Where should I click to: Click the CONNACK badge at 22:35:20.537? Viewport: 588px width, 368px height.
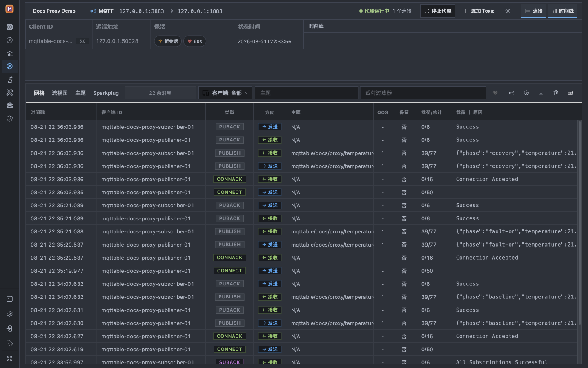(x=229, y=258)
